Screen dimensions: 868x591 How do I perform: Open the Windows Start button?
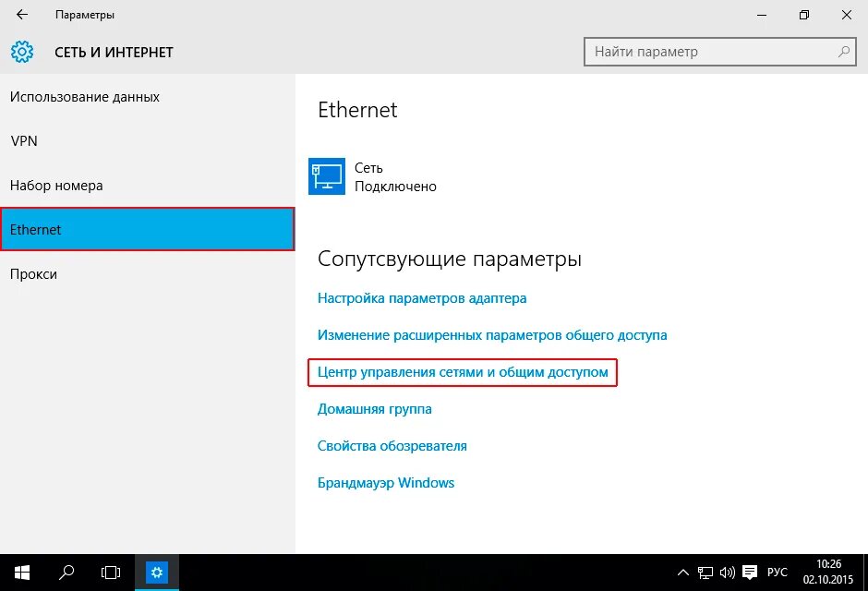pyautogui.click(x=21, y=573)
